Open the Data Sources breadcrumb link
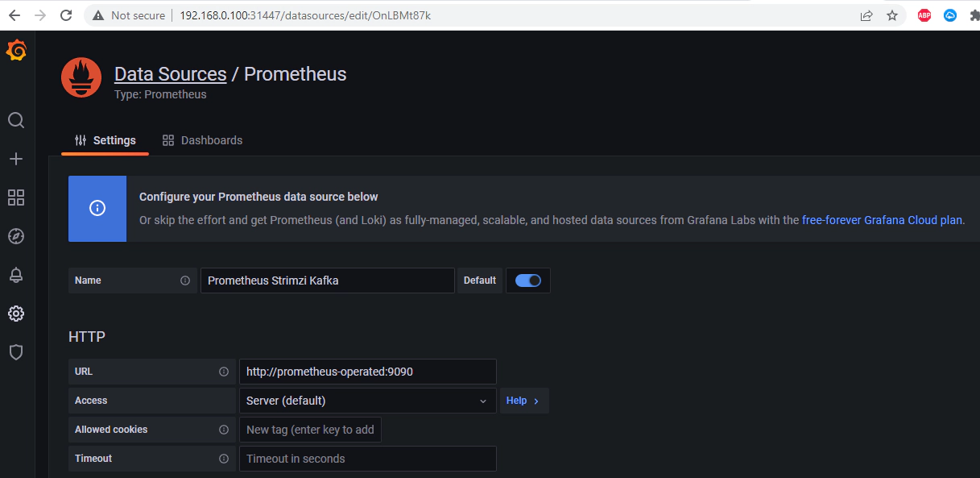980x478 pixels. click(x=171, y=74)
